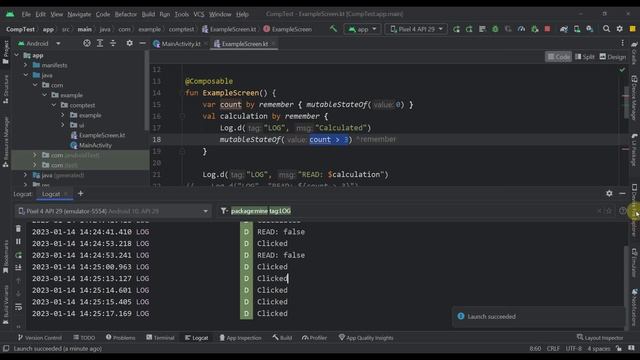The width and height of the screenshot is (640, 360).
Task: Open the Build menu
Action: pyautogui.click(x=148, y=14)
